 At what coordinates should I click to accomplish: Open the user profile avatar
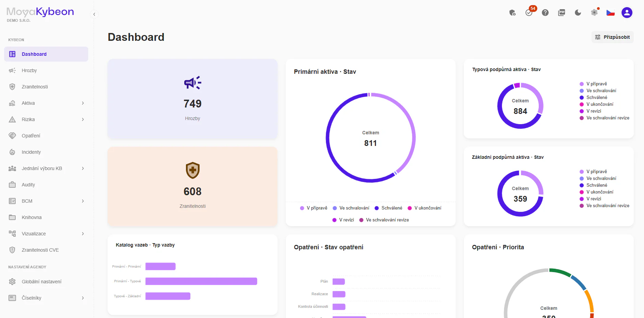[627, 13]
